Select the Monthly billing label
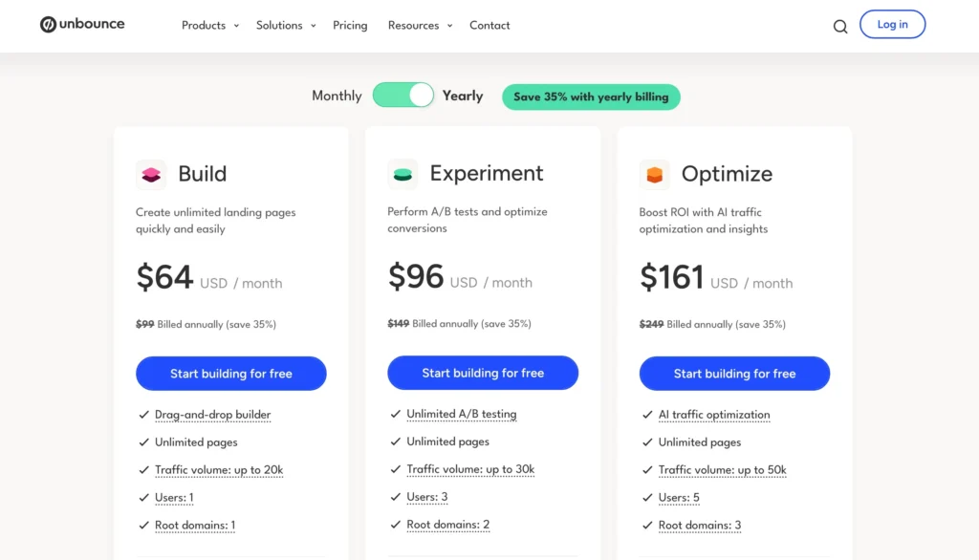Image resolution: width=979 pixels, height=560 pixels. tap(337, 96)
